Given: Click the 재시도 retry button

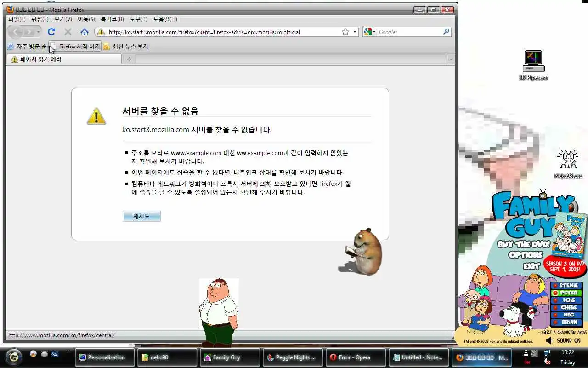Looking at the screenshot, I should (x=141, y=216).
